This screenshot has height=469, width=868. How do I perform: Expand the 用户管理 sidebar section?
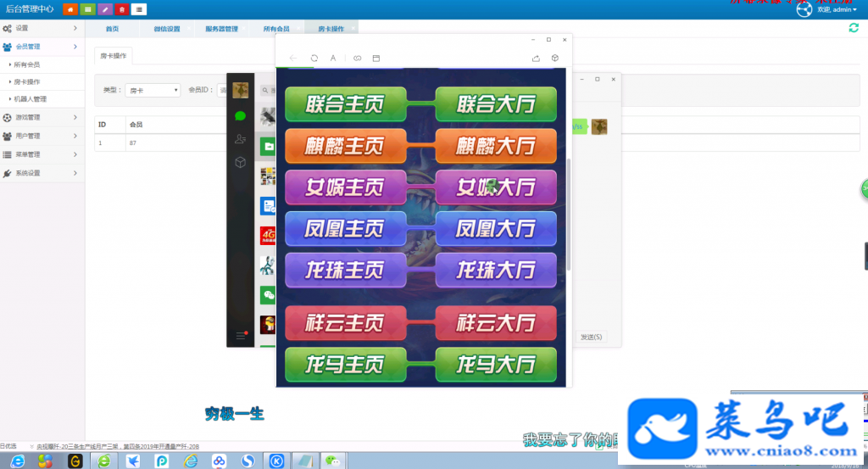click(x=42, y=136)
